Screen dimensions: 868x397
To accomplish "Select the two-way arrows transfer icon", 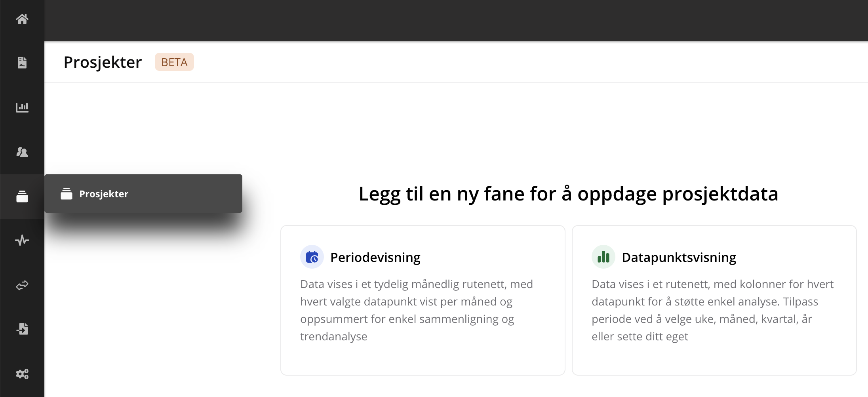I will pos(22,285).
